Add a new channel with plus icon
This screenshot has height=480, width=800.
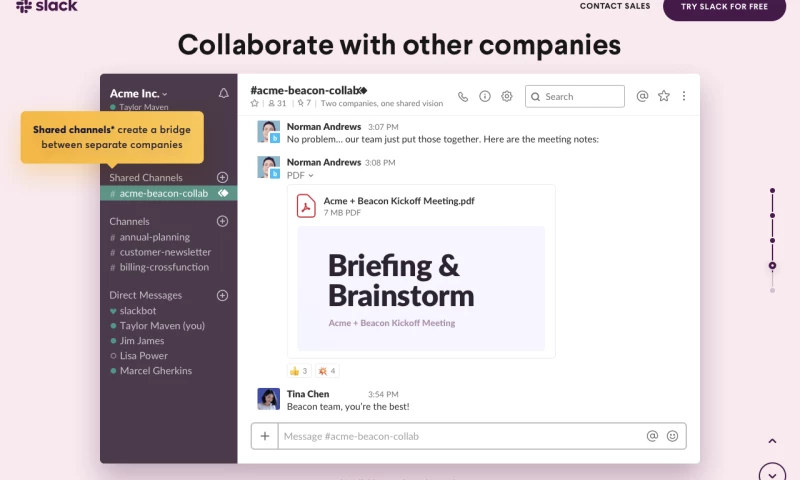pos(222,221)
